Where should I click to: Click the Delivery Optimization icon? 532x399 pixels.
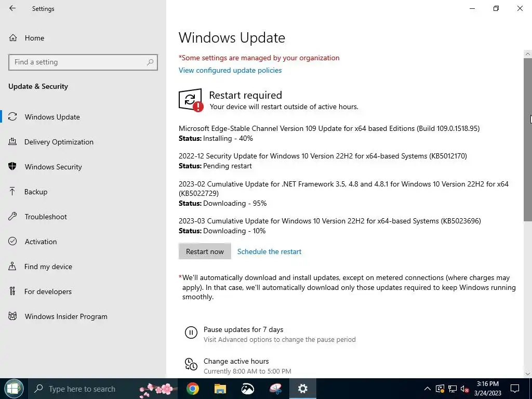pyautogui.click(x=12, y=141)
